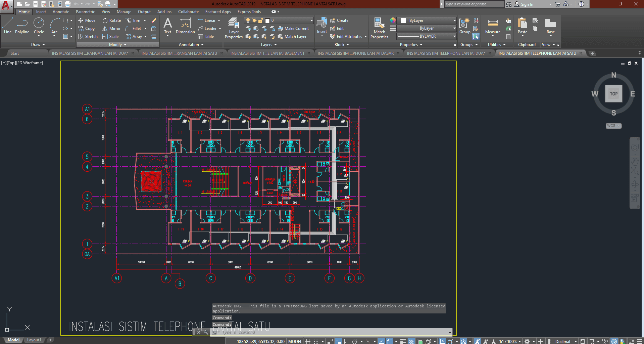Viewport: 644px width, 344px height.
Task: Open the Annotate ribbon tab
Action: (x=61, y=12)
